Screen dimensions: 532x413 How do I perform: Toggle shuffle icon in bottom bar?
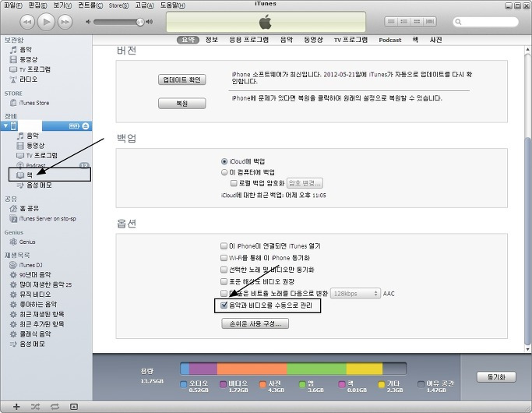tap(35, 407)
